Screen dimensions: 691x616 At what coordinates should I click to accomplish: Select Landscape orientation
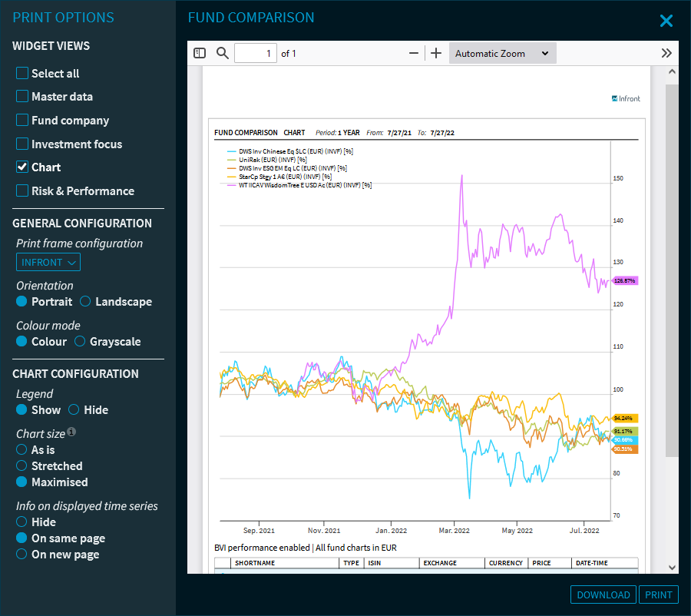point(86,302)
